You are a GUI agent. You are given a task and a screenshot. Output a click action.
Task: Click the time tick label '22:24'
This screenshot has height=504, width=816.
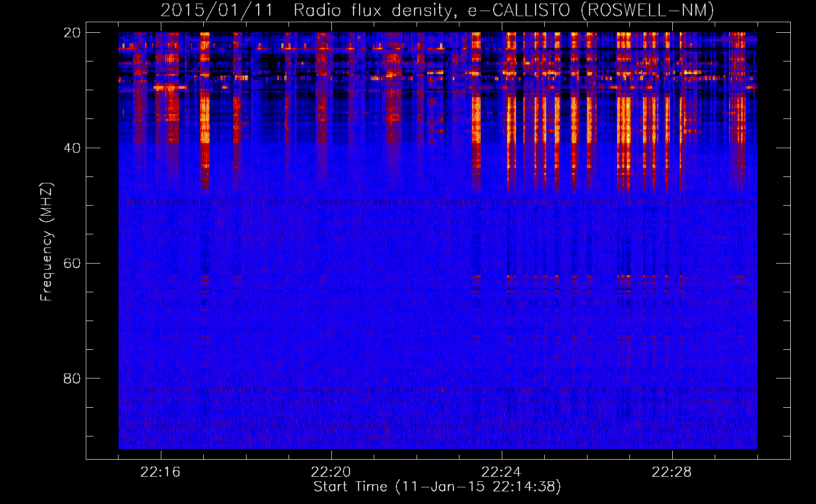tap(501, 472)
